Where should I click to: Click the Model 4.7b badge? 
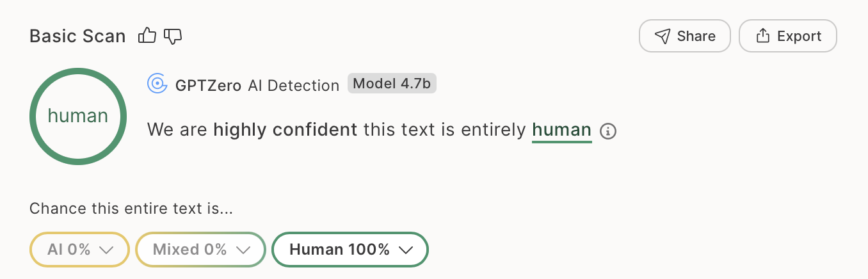click(392, 83)
